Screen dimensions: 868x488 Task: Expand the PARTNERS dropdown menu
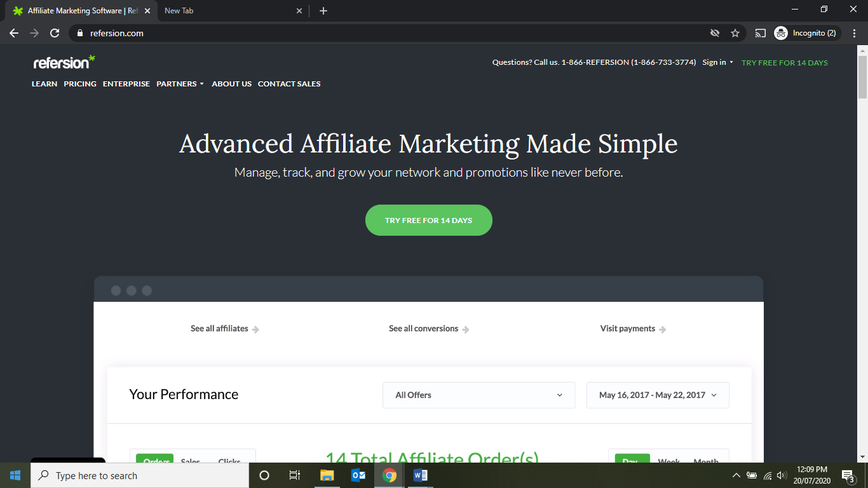coord(180,84)
